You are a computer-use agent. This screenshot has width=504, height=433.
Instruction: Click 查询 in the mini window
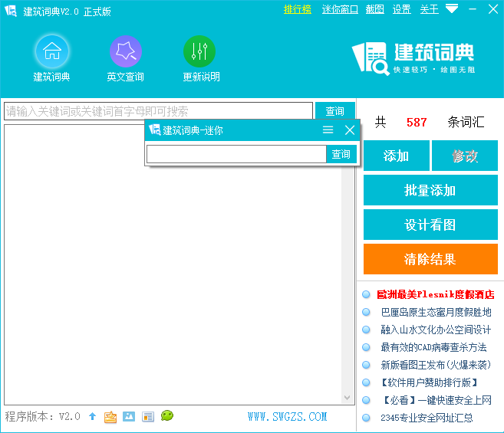(x=341, y=154)
